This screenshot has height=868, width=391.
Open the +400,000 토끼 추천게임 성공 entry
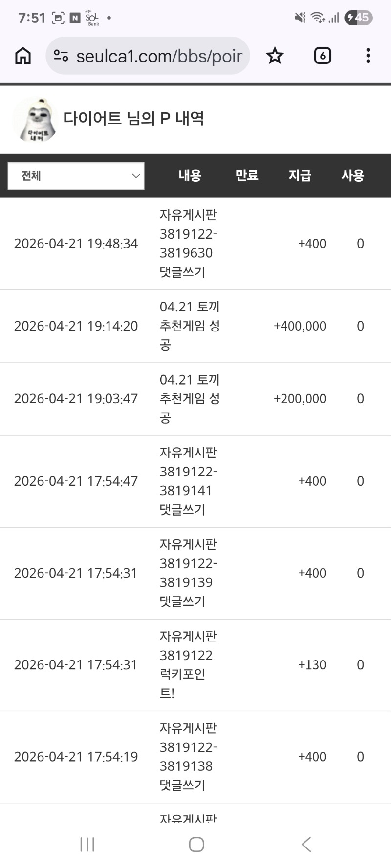coord(190,326)
